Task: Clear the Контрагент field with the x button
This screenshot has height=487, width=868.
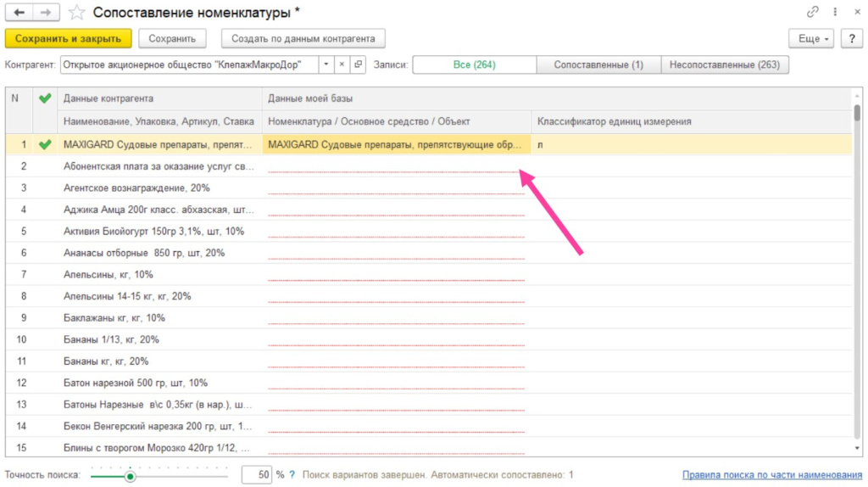Action: [342, 64]
